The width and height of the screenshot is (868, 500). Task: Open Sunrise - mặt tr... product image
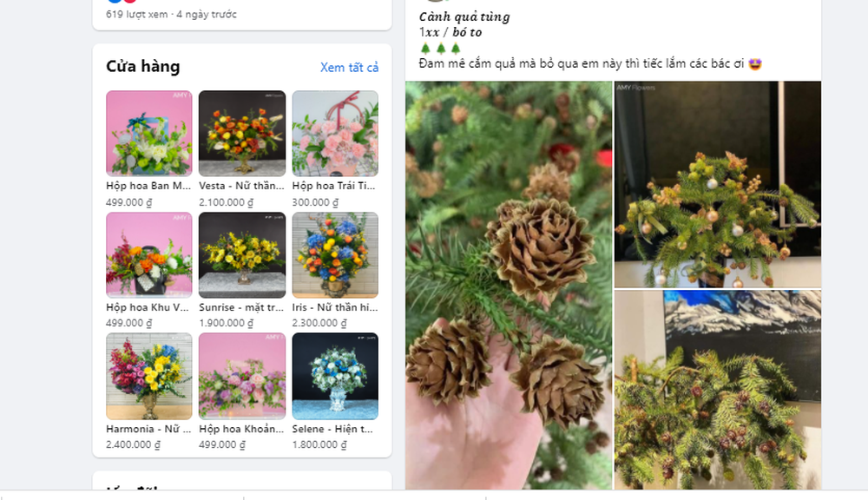tap(242, 254)
